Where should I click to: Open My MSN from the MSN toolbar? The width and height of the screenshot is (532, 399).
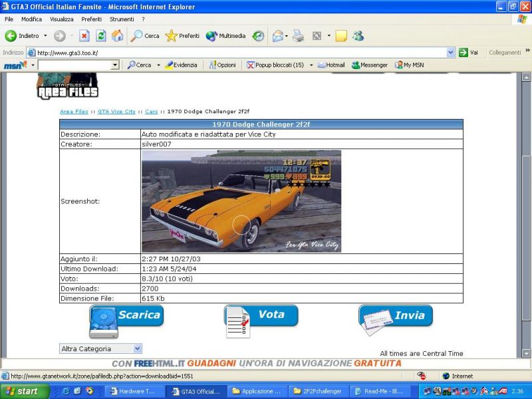[x=409, y=65]
